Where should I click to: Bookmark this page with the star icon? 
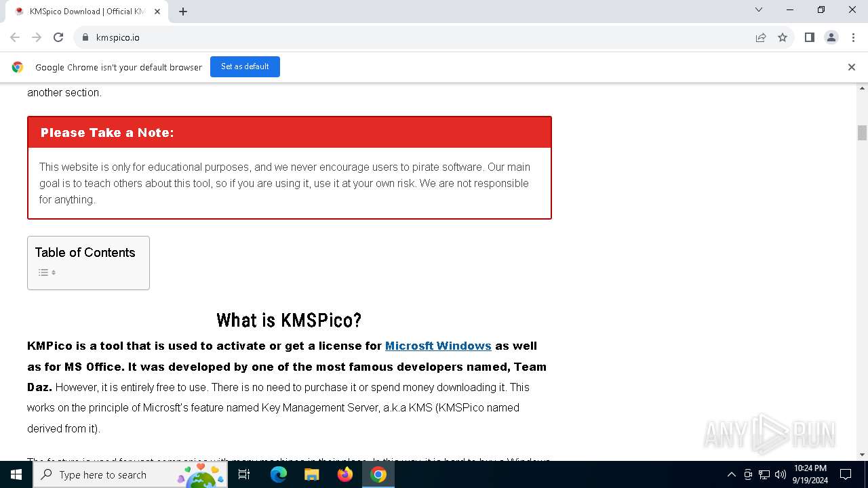tap(783, 37)
